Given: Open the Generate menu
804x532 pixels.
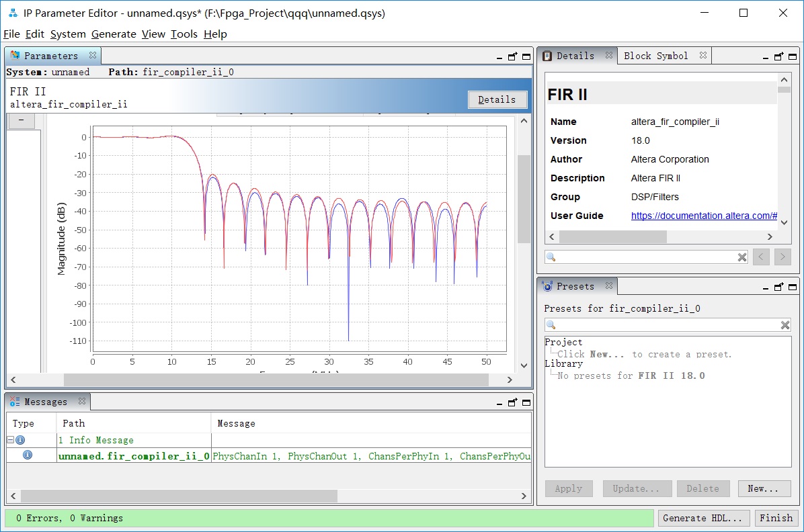Looking at the screenshot, I should pos(114,34).
